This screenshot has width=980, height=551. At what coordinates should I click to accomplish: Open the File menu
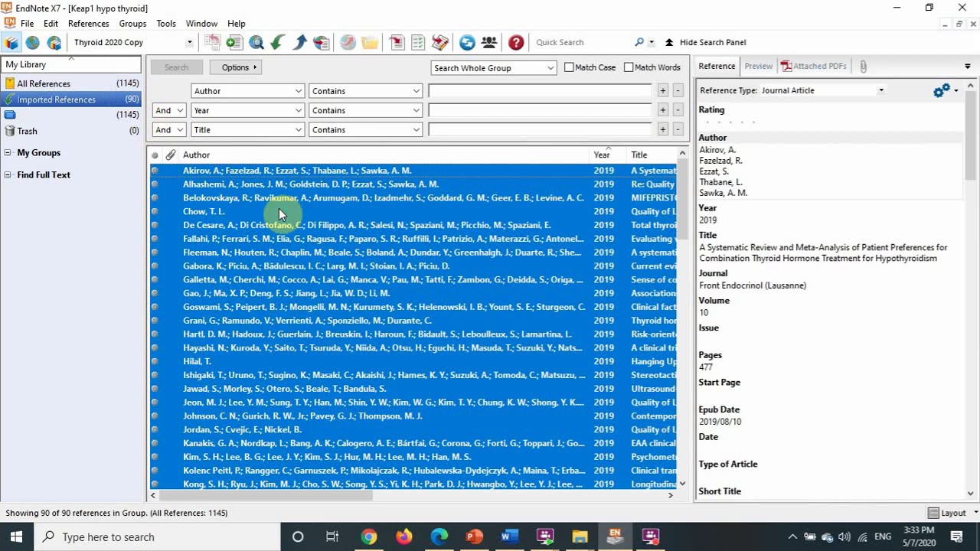(x=27, y=24)
